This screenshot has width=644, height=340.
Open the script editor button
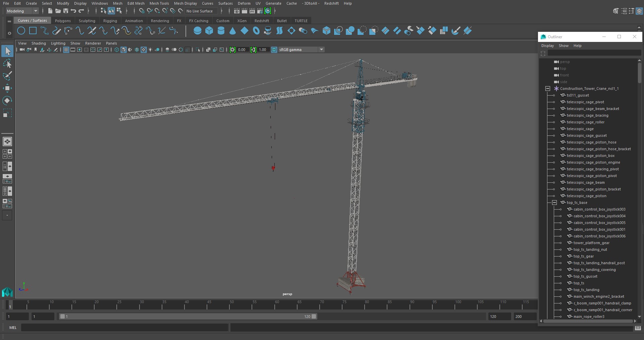(638, 328)
